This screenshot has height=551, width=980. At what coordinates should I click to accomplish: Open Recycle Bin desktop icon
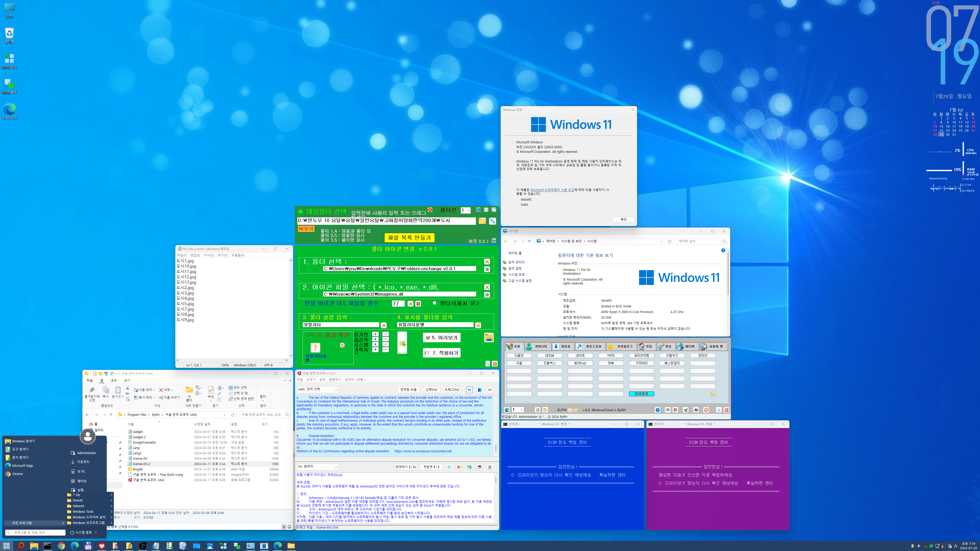(9, 35)
